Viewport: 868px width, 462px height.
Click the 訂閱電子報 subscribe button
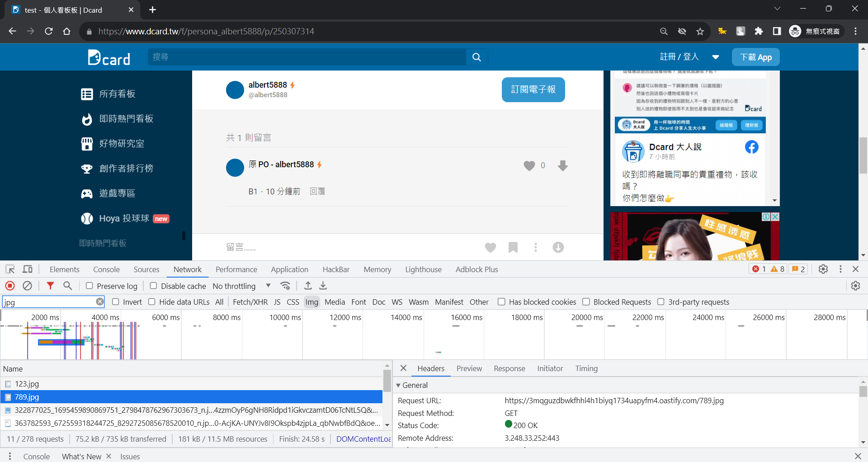(533, 90)
